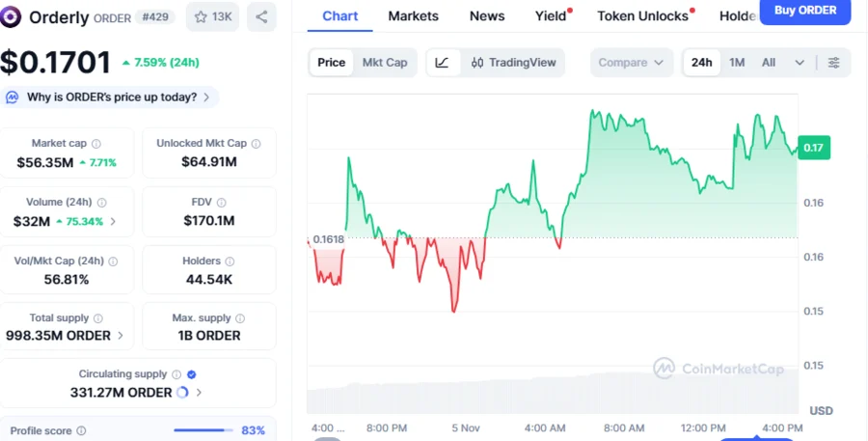The image size is (868, 441).
Task: Click the Orderly coin logo
Action: 13,16
